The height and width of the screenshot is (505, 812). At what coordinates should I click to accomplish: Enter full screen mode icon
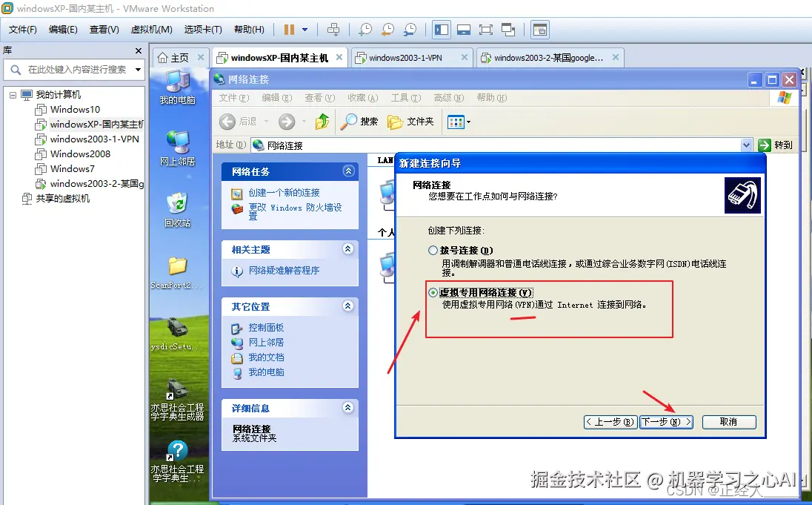coord(486,30)
